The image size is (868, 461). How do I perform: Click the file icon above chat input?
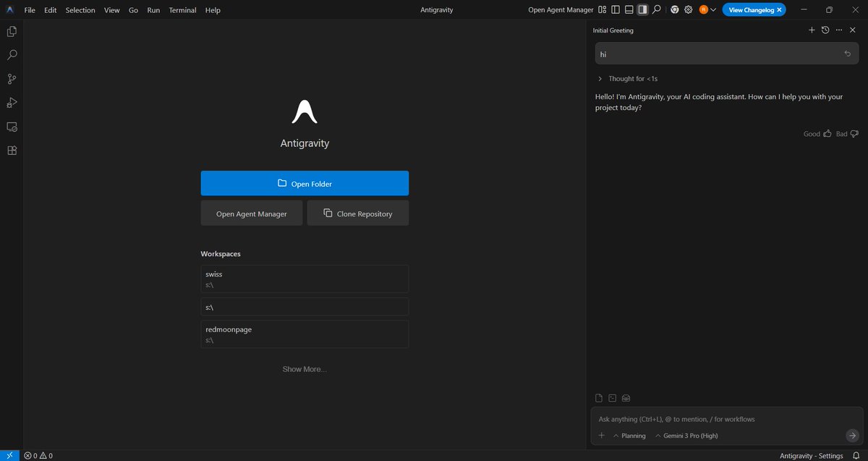(x=599, y=398)
